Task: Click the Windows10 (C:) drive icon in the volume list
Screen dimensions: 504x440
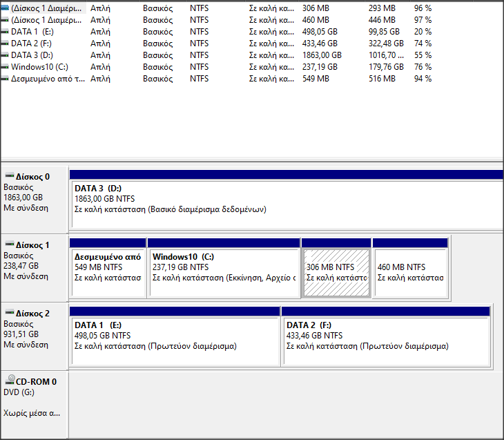Action: click(6, 67)
